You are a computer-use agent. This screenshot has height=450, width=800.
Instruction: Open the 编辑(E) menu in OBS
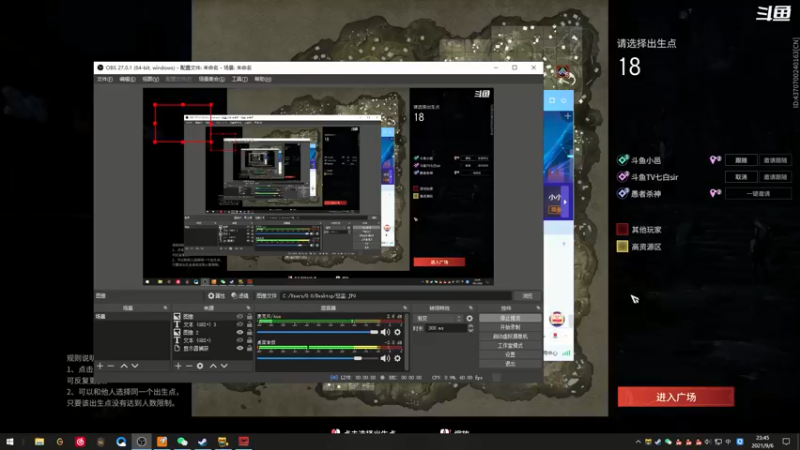127,79
